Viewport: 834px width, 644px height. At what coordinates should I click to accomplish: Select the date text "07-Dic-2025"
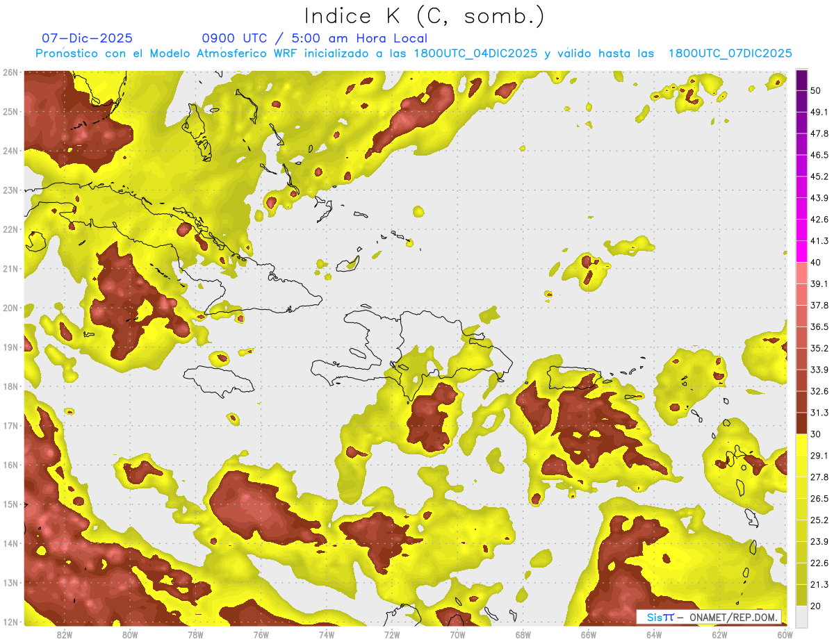88,38
